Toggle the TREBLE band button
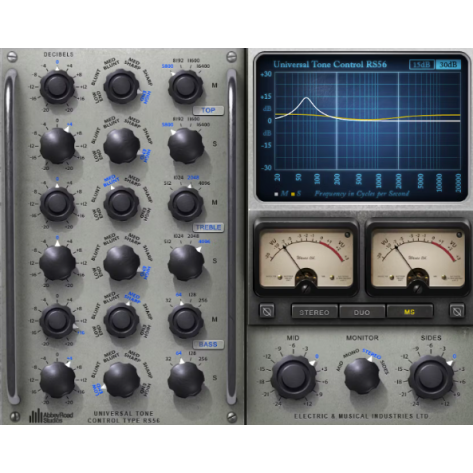Viewport: 473px width, 473px height. pyautogui.click(x=208, y=227)
